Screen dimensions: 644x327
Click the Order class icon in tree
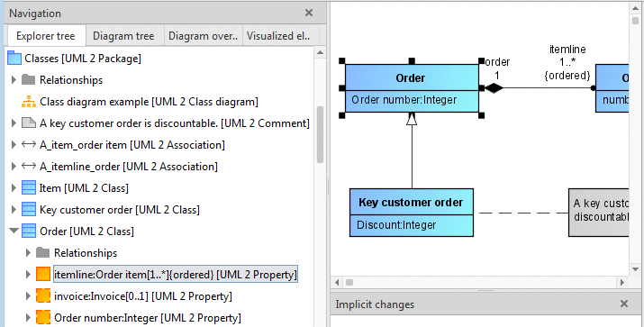(28, 231)
